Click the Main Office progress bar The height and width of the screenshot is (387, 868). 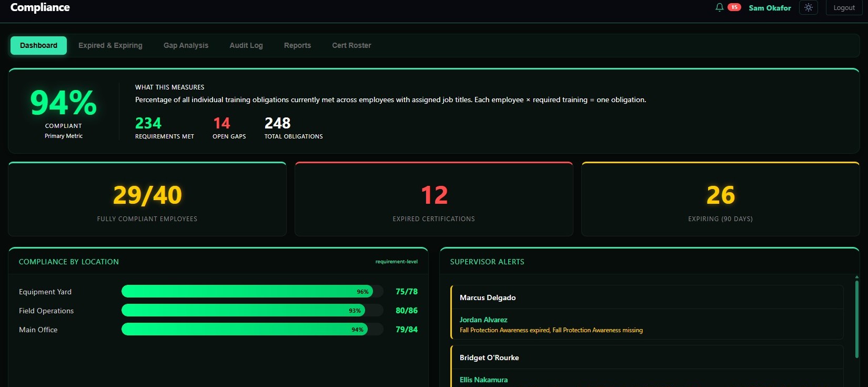[253, 329]
